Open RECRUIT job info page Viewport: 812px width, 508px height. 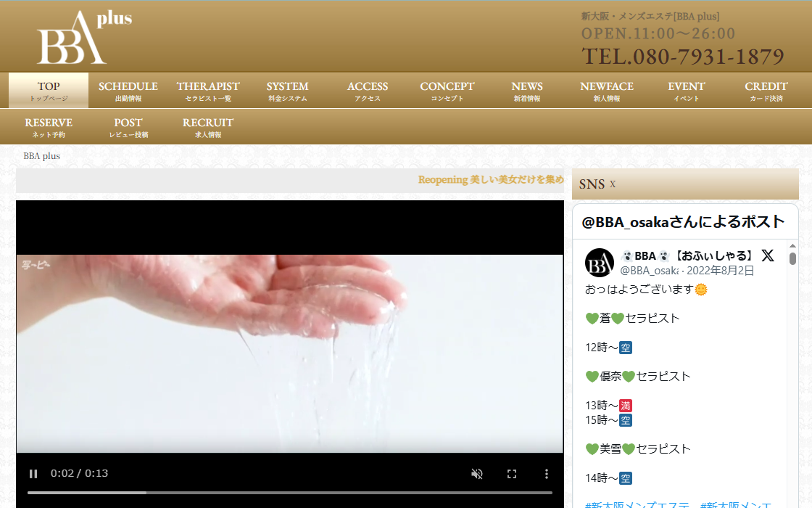(x=207, y=127)
